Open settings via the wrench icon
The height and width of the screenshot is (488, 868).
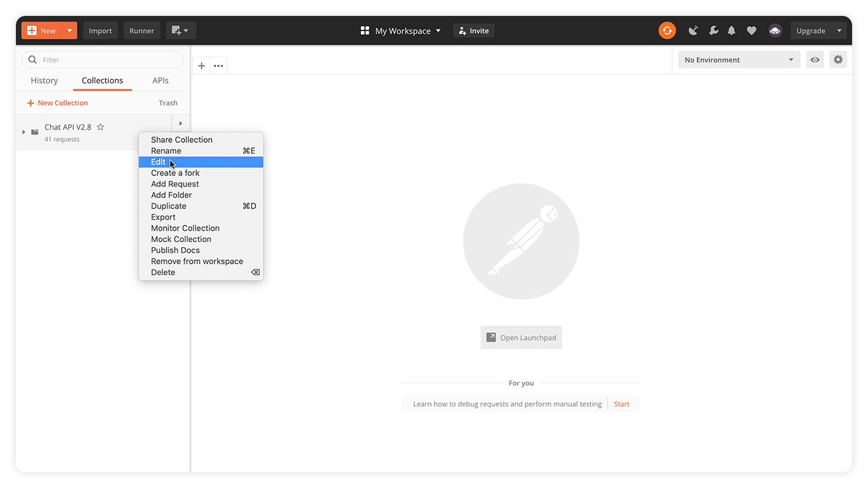(713, 30)
